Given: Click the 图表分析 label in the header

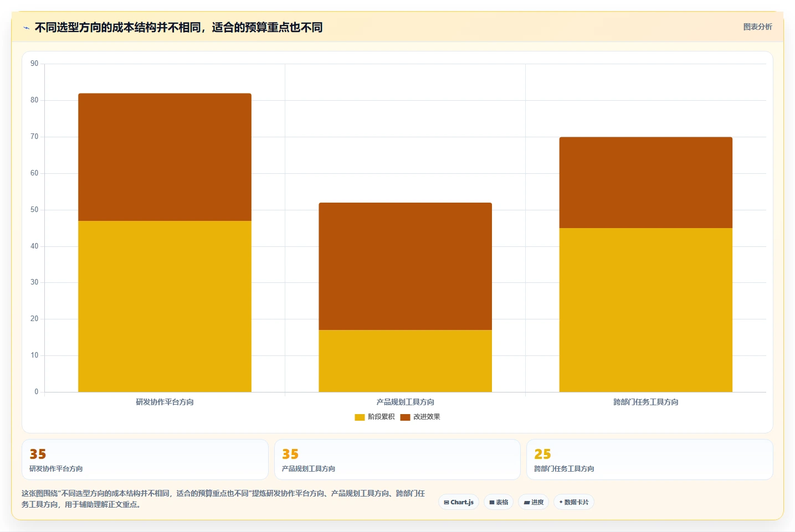Looking at the screenshot, I should 757,27.
